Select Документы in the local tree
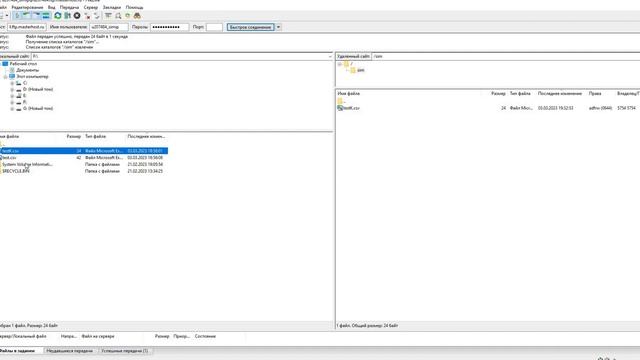 coord(28,70)
